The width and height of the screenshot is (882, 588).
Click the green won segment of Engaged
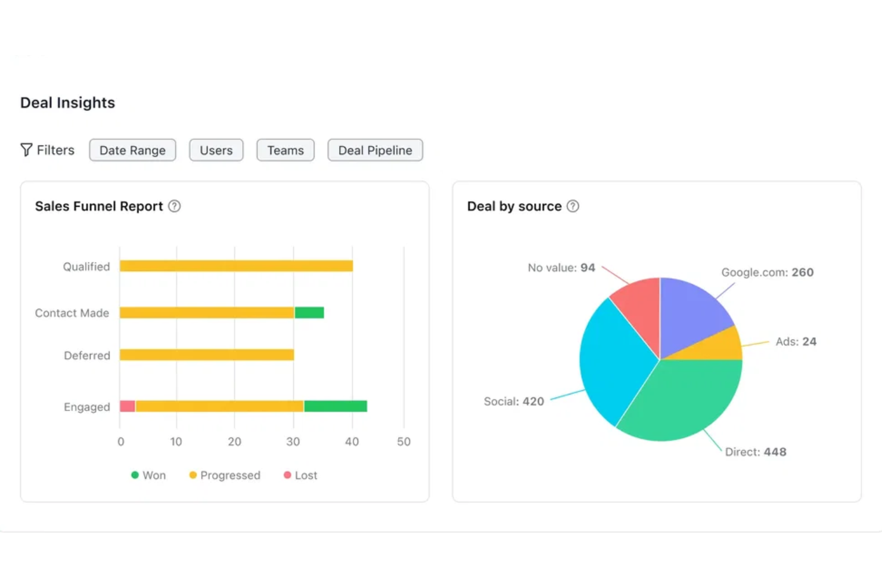[x=336, y=406]
